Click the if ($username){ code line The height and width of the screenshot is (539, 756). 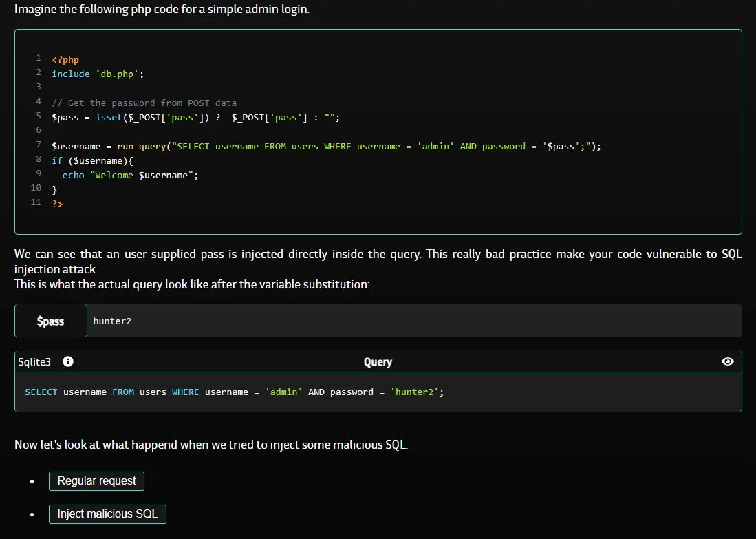pyautogui.click(x=92, y=160)
